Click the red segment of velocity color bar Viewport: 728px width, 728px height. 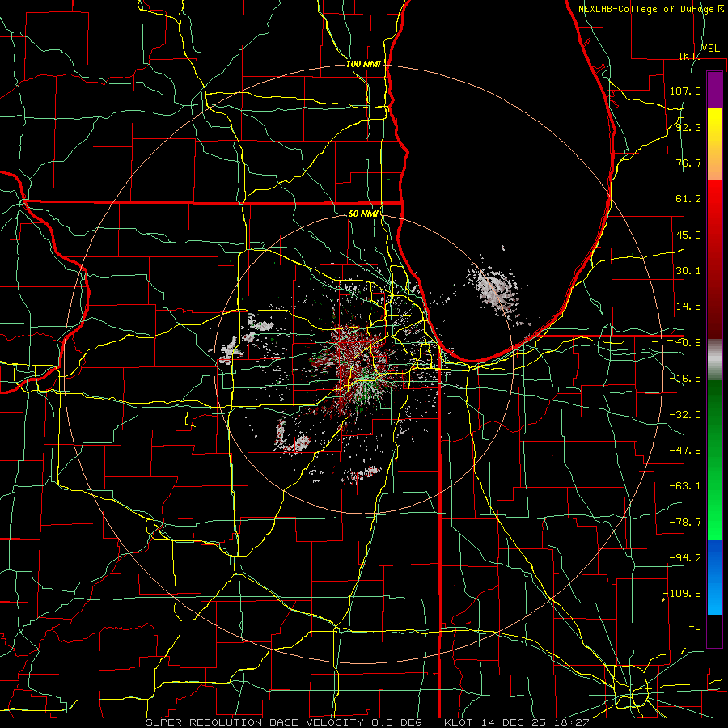point(714,259)
